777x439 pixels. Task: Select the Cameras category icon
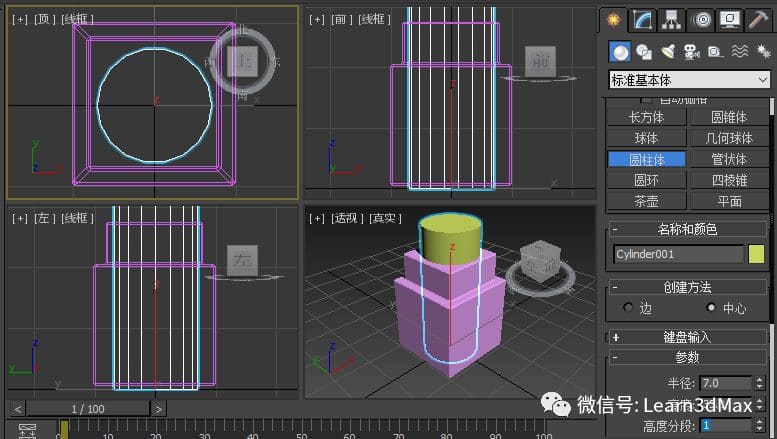click(691, 52)
